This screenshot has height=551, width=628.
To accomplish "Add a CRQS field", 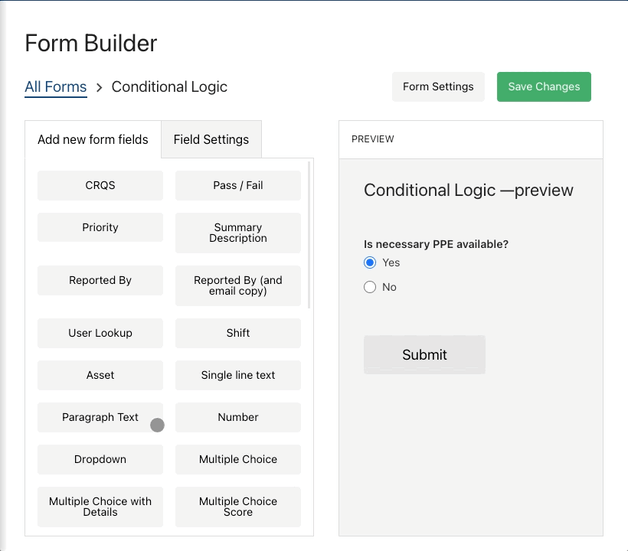I will click(100, 185).
